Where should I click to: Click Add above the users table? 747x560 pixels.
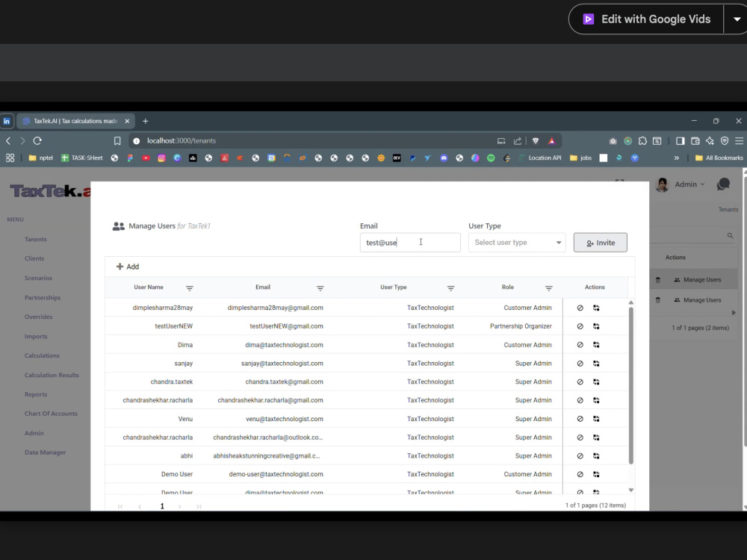(x=128, y=267)
